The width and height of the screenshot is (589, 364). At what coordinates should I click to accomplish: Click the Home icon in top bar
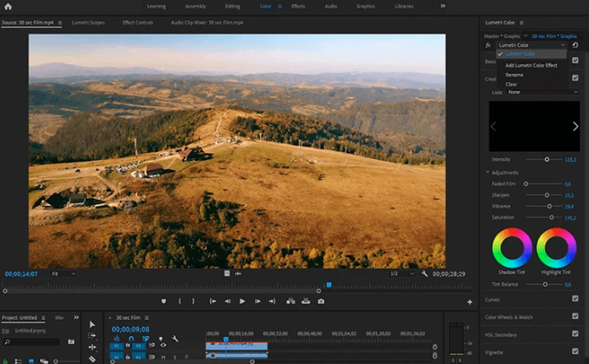click(x=7, y=6)
